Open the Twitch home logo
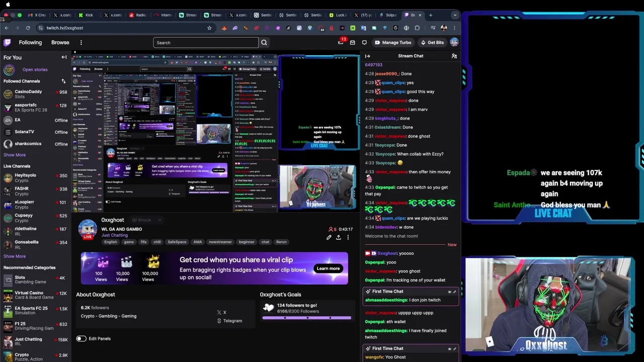 [7, 43]
